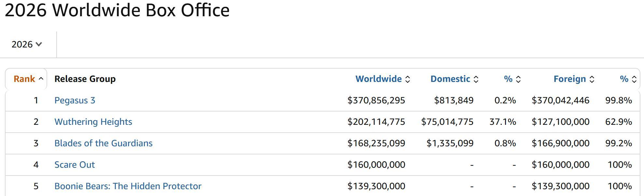The height and width of the screenshot is (196, 644).
Task: Click the Domestic percent sort arrows
Action: [x=519, y=79]
